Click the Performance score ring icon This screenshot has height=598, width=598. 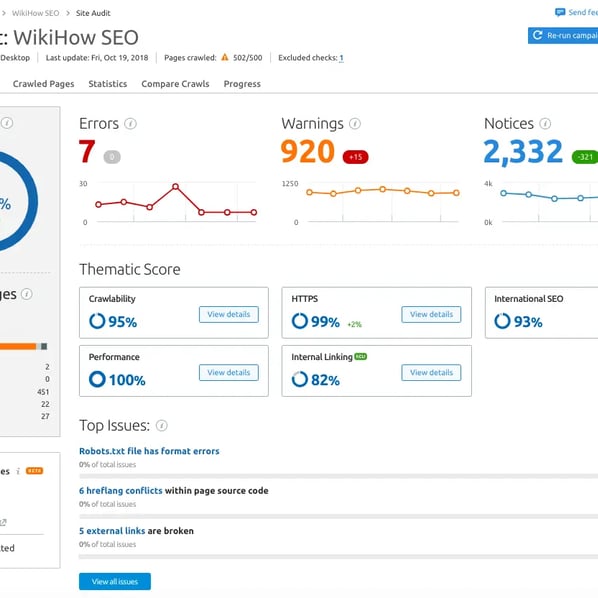click(x=97, y=379)
